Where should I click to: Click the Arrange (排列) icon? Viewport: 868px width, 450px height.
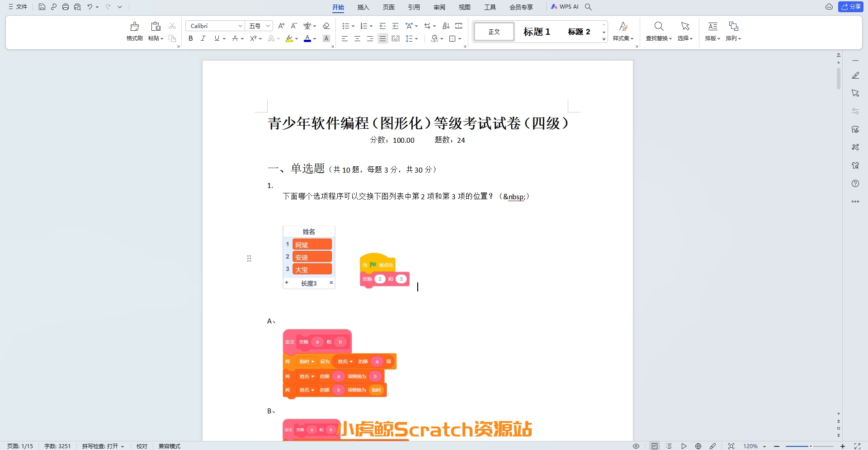[x=733, y=26]
